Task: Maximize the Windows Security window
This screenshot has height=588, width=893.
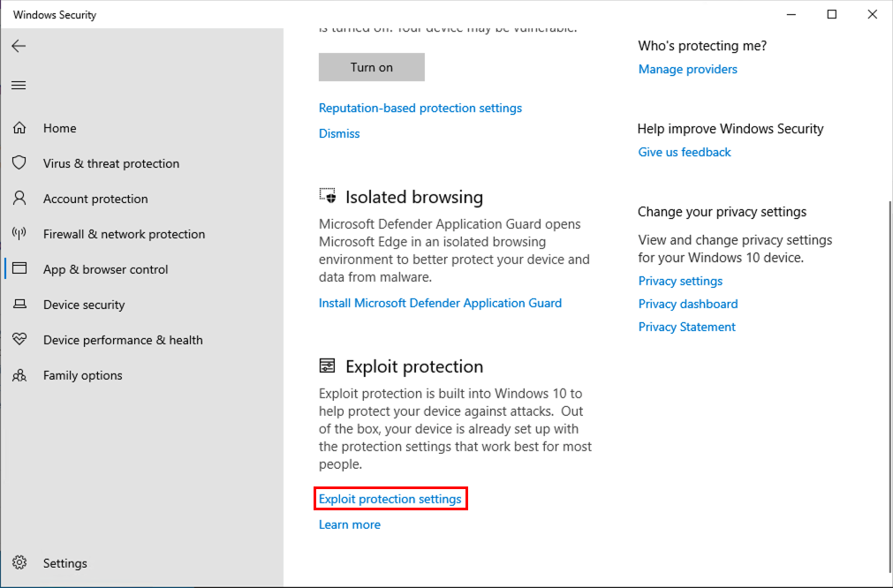Action: 831,14
